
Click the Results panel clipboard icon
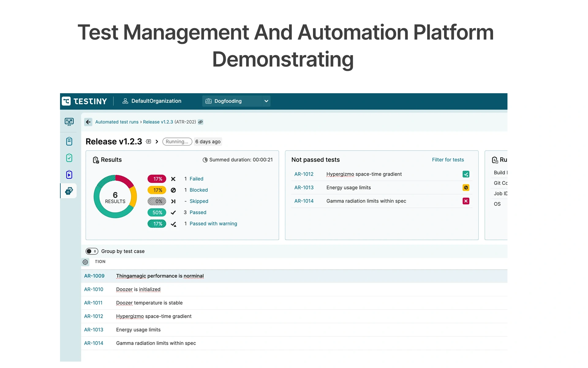(x=96, y=160)
